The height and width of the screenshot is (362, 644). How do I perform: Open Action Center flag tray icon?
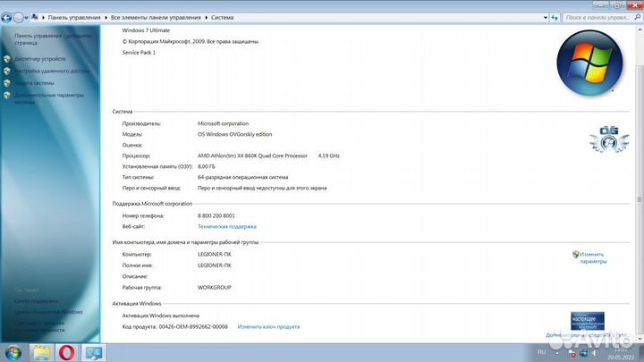click(x=572, y=352)
